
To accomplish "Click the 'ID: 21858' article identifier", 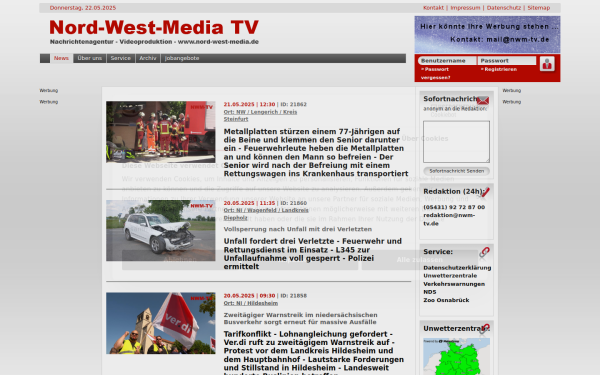I will click(x=293, y=296).
